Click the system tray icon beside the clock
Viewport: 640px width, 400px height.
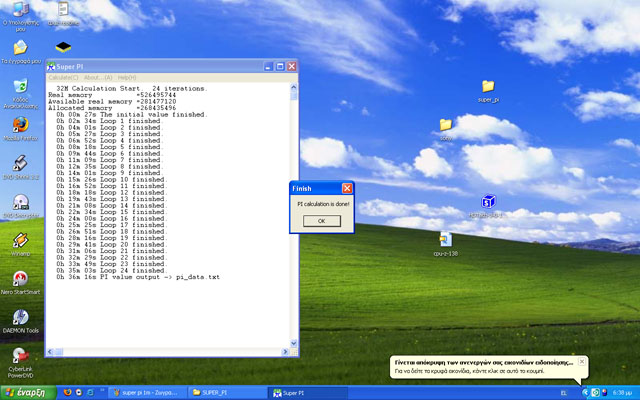coord(604,393)
